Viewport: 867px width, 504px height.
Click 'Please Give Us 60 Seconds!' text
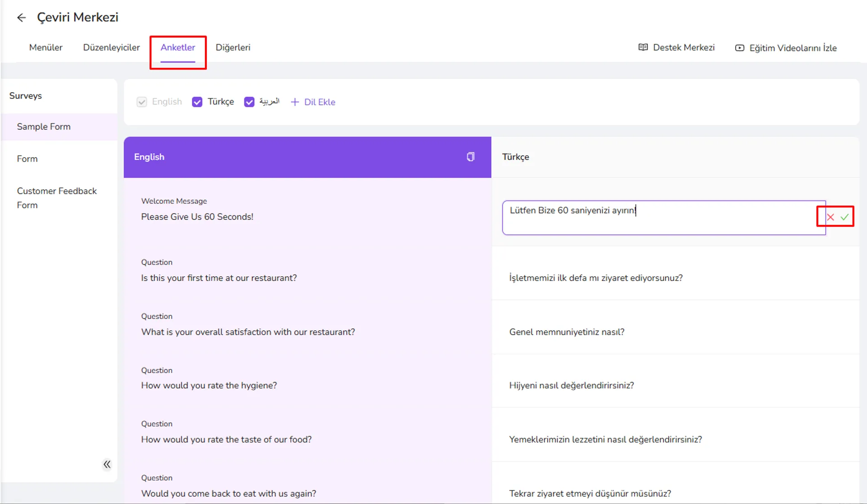tap(197, 217)
